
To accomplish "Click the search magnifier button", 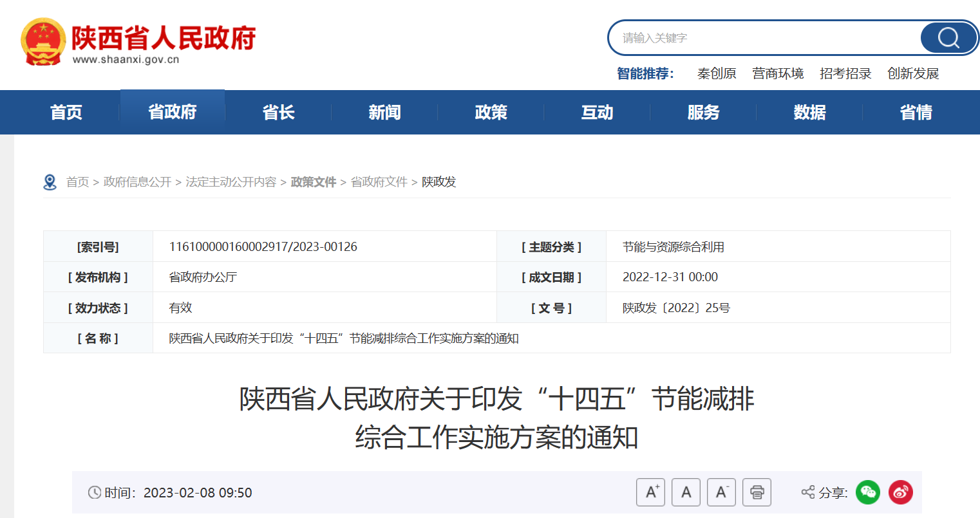I will [948, 38].
